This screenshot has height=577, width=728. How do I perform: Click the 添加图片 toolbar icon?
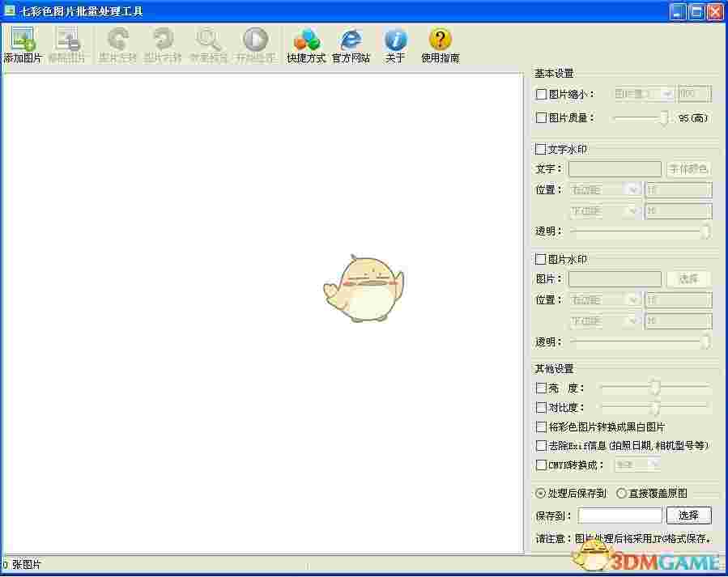click(22, 42)
